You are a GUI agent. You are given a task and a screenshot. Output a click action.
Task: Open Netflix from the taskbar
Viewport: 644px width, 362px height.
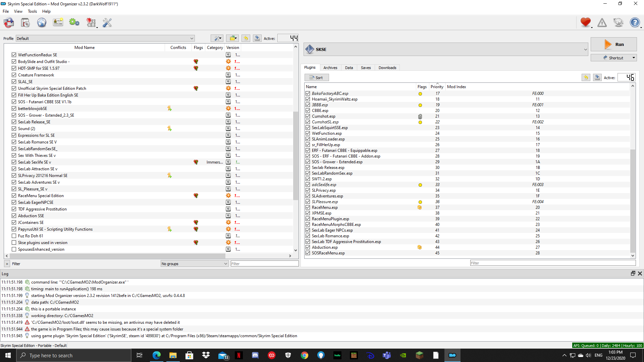click(238, 355)
